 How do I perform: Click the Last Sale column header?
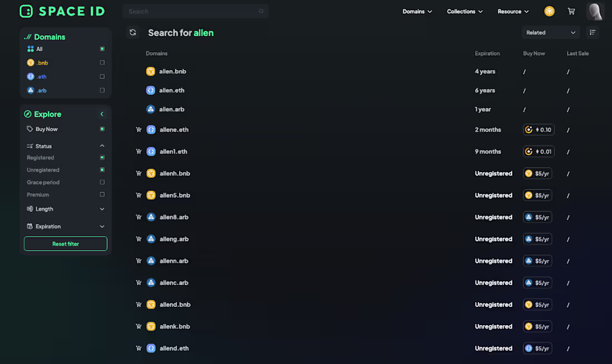coord(578,53)
